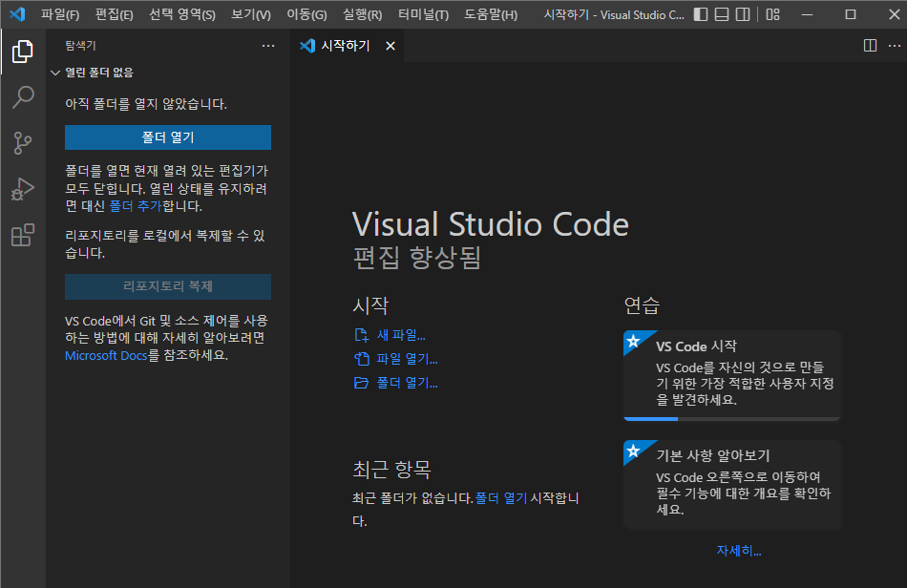Click 아직 폴더를 열지 않았습니다 text
Screen dimensions: 907x588
click(146, 104)
